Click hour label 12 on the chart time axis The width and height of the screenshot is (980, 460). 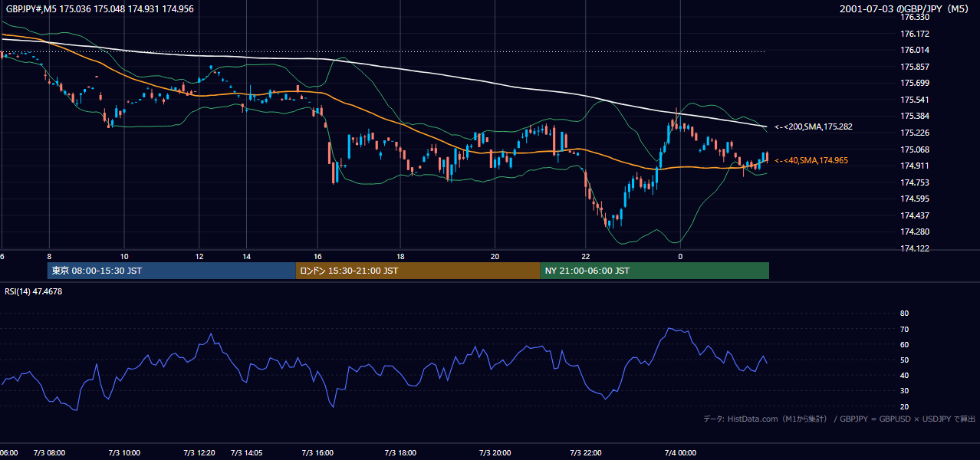tap(199, 256)
